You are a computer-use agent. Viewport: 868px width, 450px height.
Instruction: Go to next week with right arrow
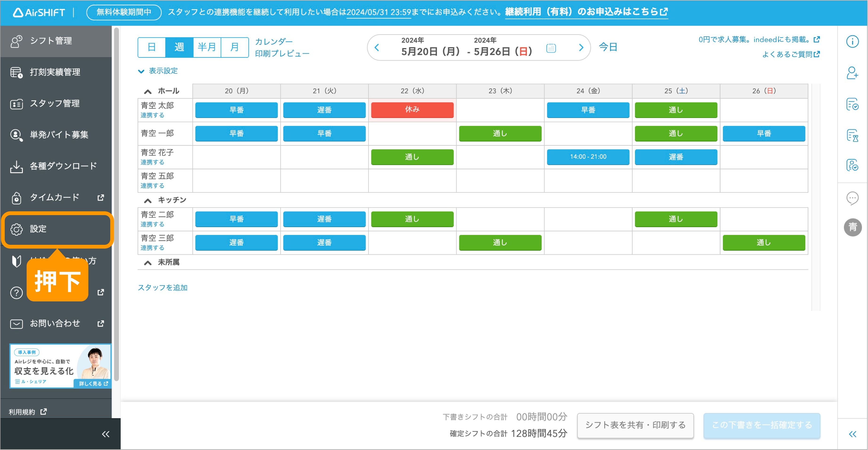coord(581,48)
